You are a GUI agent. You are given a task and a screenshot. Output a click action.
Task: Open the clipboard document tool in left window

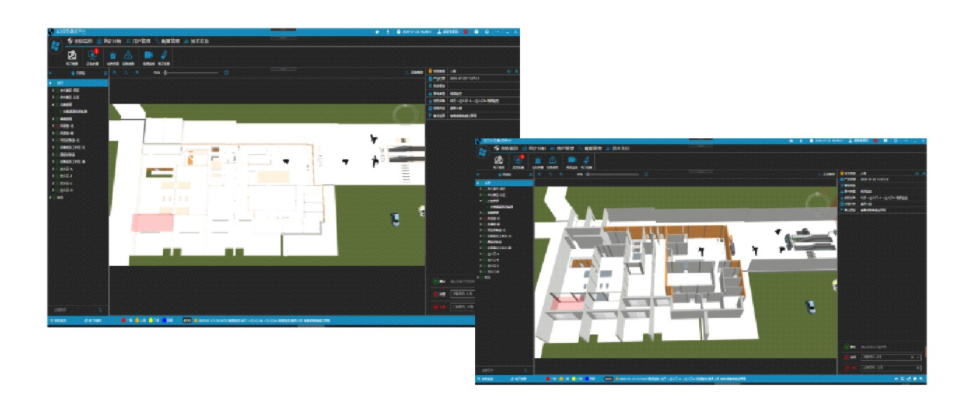click(x=71, y=55)
